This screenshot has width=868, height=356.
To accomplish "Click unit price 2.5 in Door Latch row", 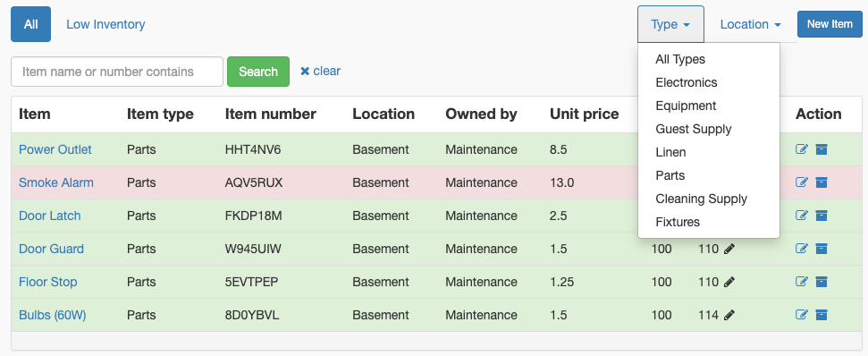I will (558, 216).
